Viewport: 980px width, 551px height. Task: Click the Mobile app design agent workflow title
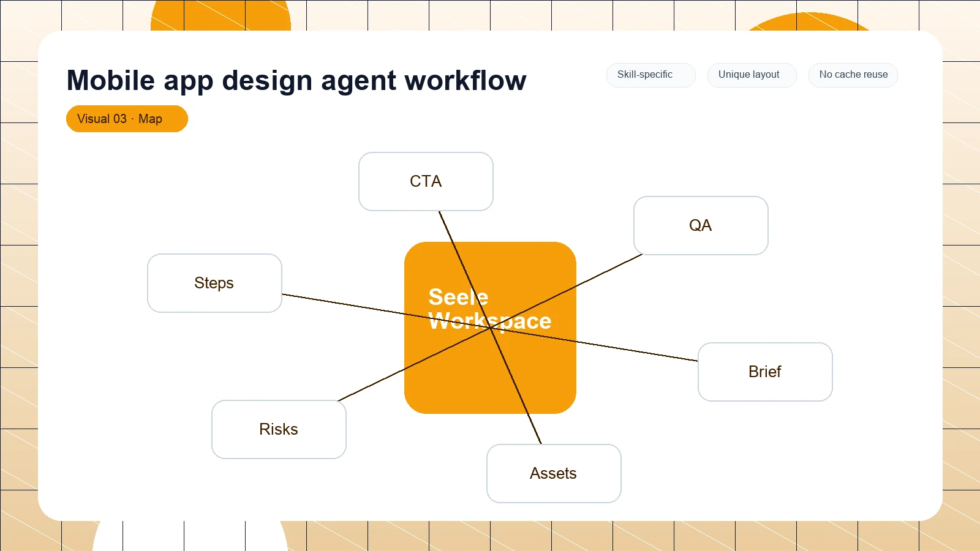point(296,80)
